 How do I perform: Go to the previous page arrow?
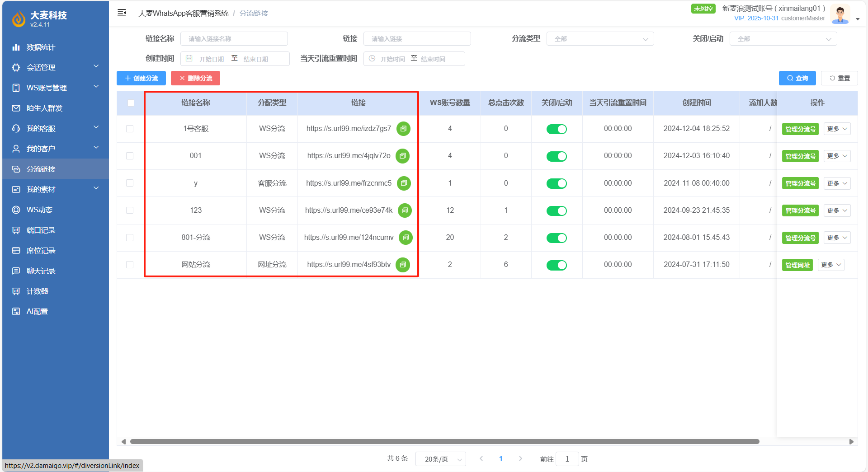(x=481, y=458)
